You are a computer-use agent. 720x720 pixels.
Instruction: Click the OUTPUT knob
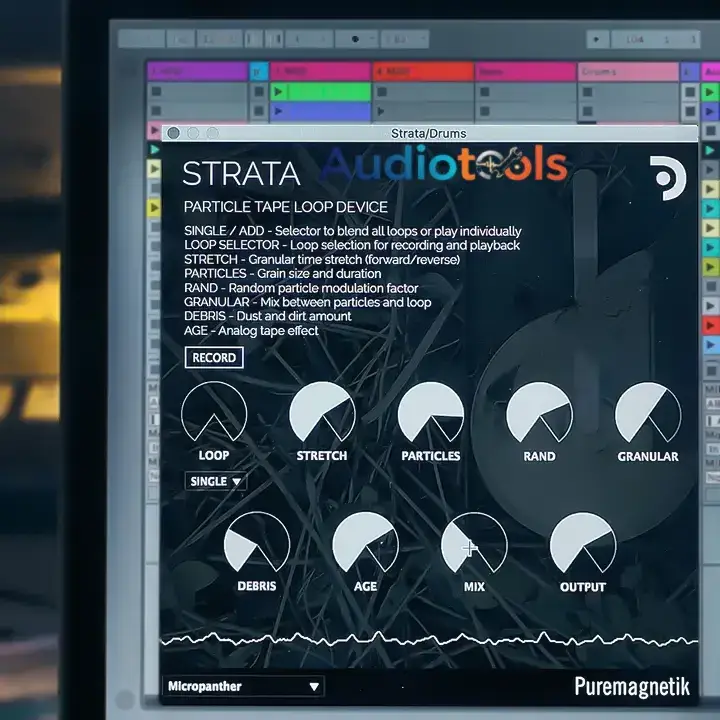tap(583, 543)
